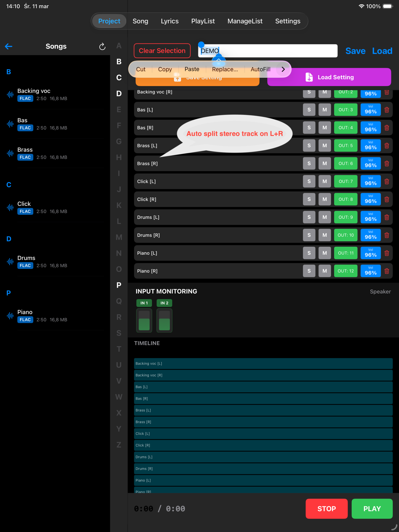The width and height of the screenshot is (399, 532).
Task: Select Copy from the context menu
Action: pos(165,69)
